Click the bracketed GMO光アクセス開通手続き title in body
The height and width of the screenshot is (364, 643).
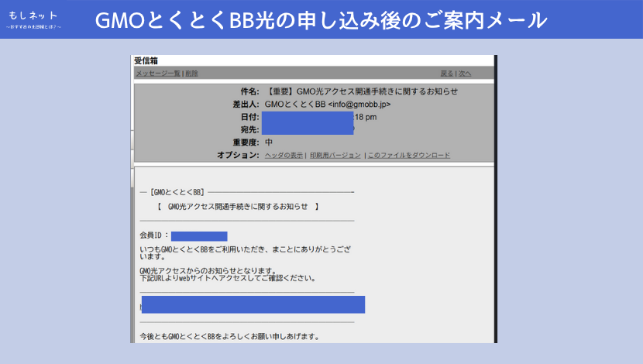pos(238,207)
